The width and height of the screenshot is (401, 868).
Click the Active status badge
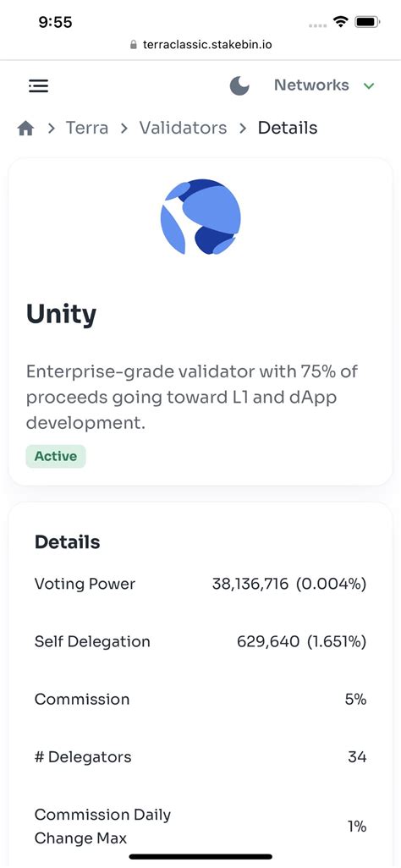pyautogui.click(x=56, y=456)
